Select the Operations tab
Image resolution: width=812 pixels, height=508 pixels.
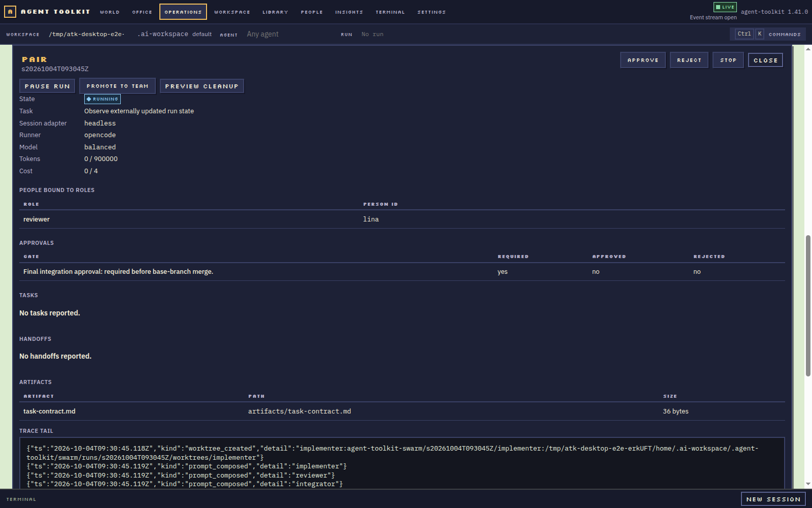[x=183, y=12]
